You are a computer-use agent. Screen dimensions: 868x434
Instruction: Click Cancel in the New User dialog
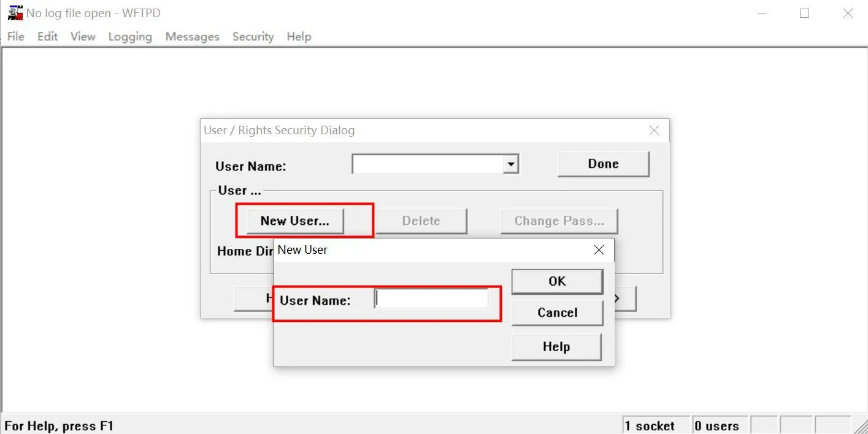[556, 313]
